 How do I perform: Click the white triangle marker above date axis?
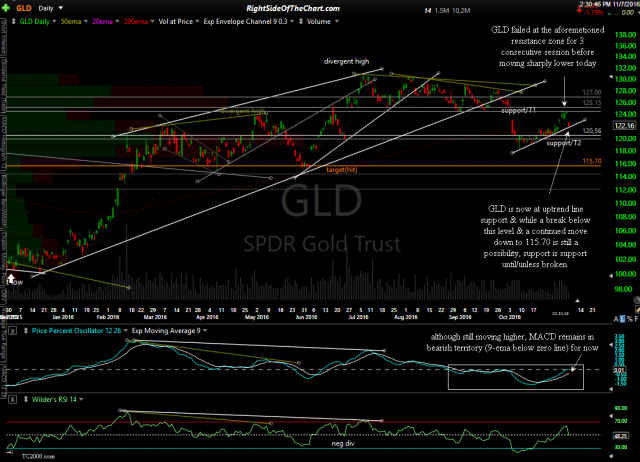coord(577,301)
